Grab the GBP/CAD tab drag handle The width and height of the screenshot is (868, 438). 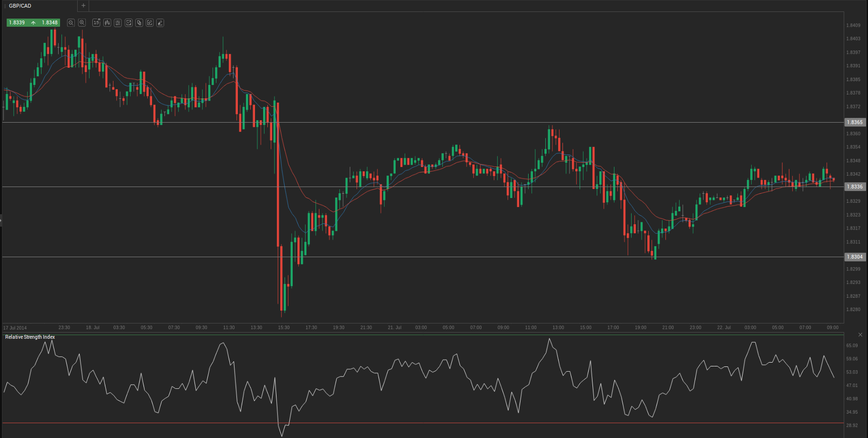tap(5, 6)
